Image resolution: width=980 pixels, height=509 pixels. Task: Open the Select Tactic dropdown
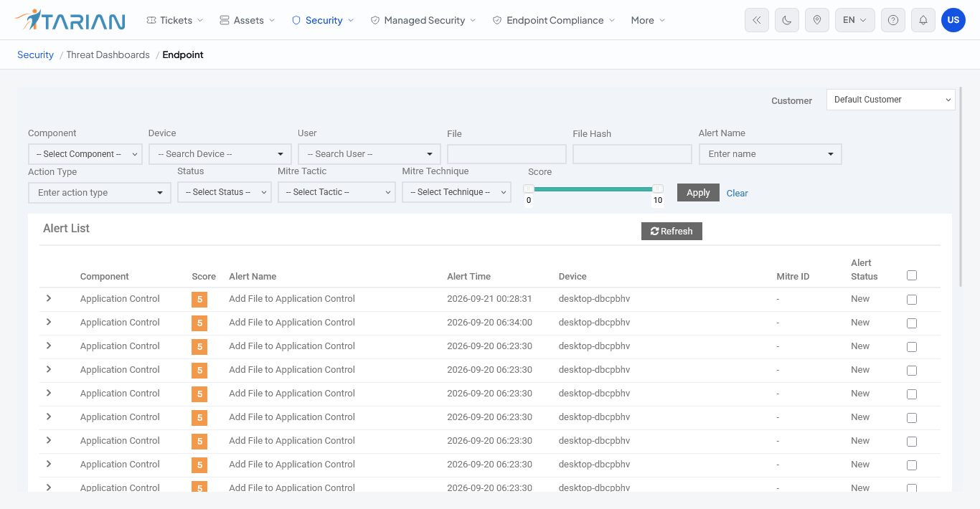pyautogui.click(x=336, y=192)
